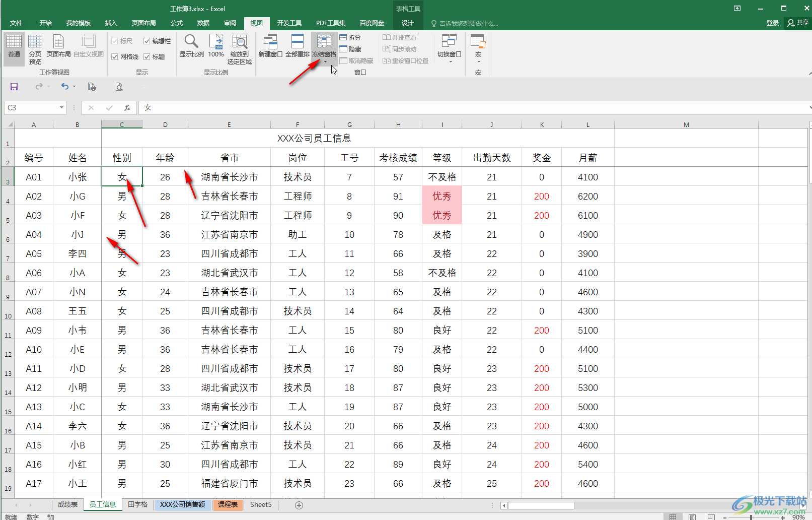Screen dimensions: 812x520
Task: Click the print preview magnifier icon
Action: tap(119, 87)
